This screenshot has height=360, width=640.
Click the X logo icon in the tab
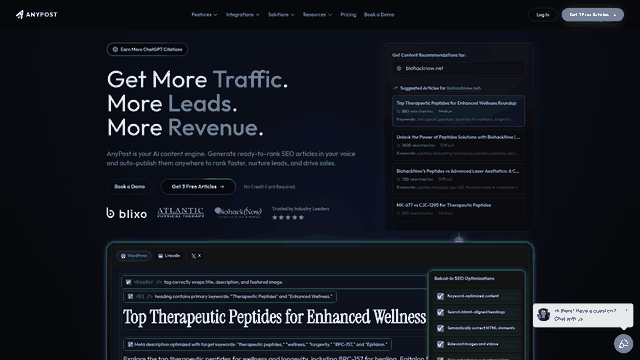pyautogui.click(x=193, y=256)
